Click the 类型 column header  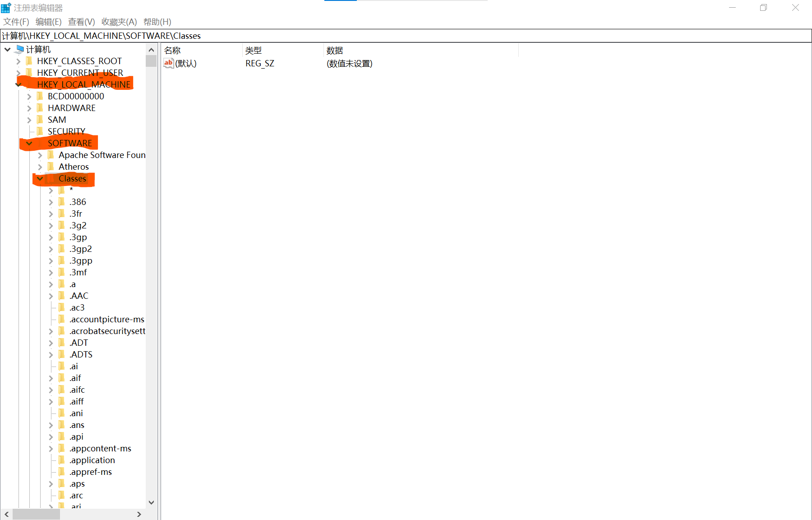tap(254, 51)
